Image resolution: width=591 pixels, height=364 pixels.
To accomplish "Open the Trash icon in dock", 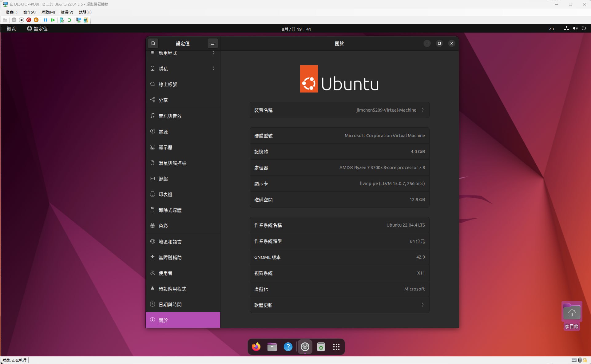I will pos(321,347).
